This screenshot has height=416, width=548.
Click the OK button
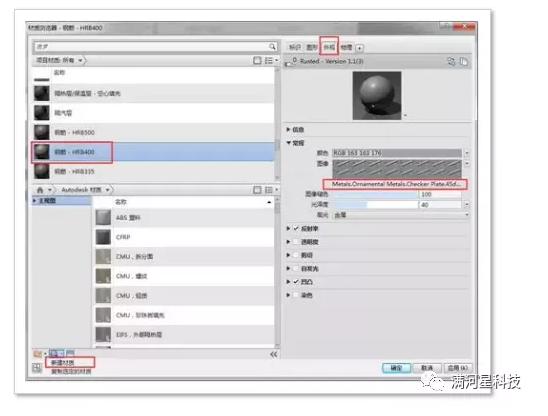(x=396, y=368)
